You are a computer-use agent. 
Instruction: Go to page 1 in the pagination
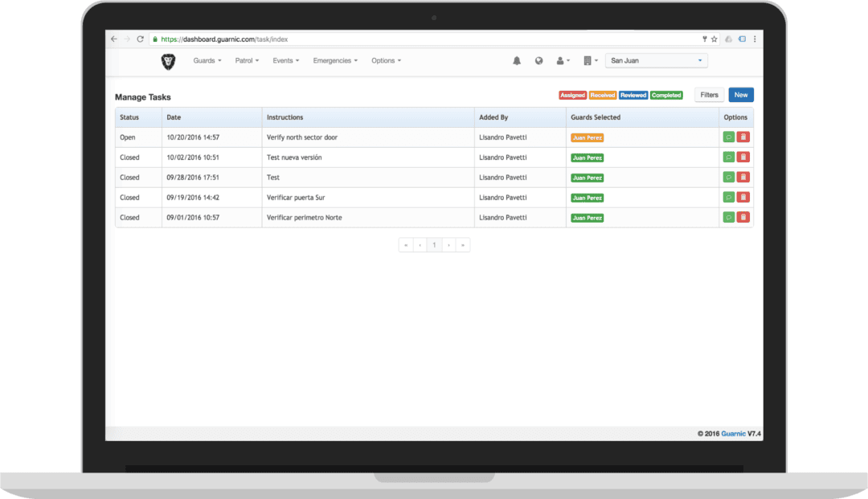click(434, 244)
